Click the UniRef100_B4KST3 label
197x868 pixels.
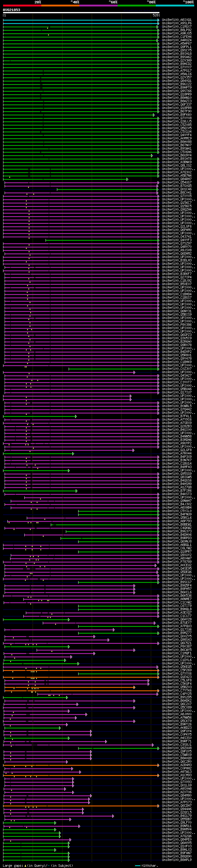[x=176, y=494]
